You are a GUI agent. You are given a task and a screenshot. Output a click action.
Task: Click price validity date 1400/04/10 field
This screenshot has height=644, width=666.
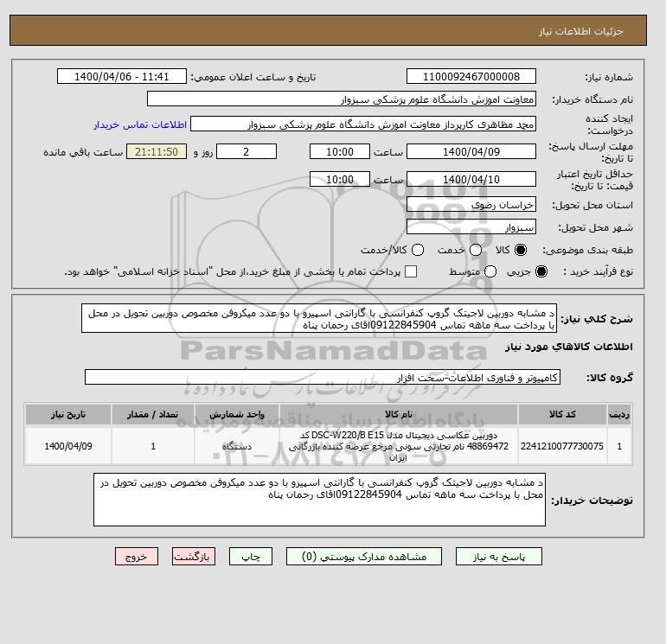(471, 179)
